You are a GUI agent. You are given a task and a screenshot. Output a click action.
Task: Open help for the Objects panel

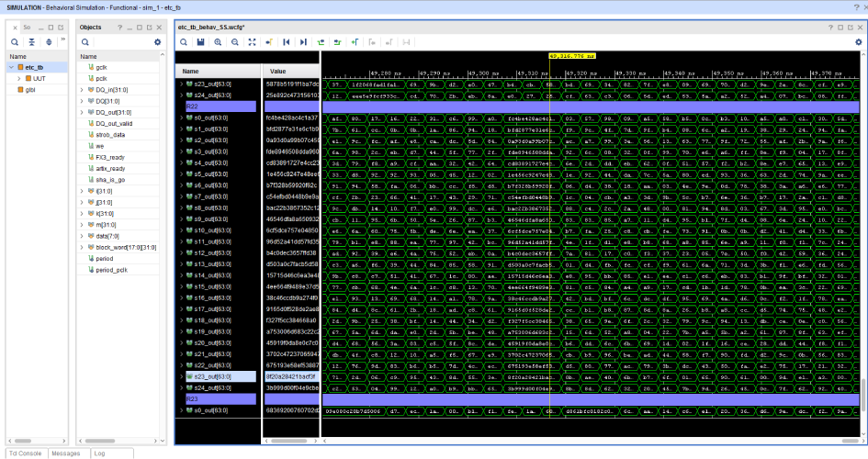tap(119, 28)
